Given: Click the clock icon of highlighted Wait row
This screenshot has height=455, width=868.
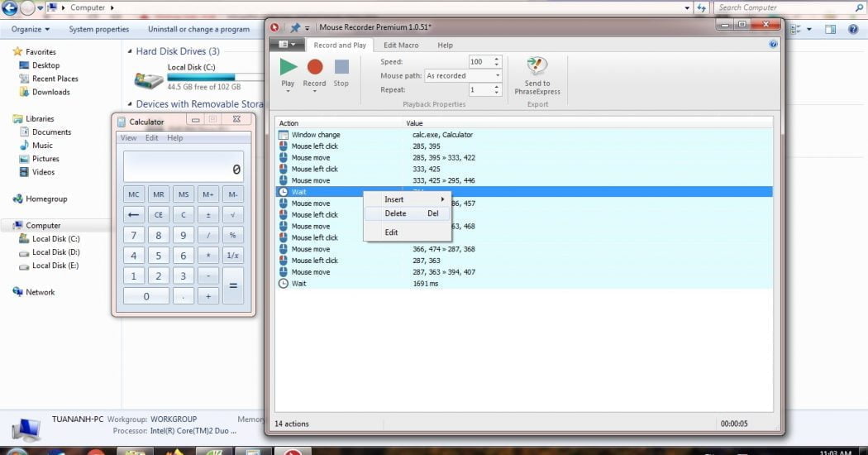Looking at the screenshot, I should (283, 192).
